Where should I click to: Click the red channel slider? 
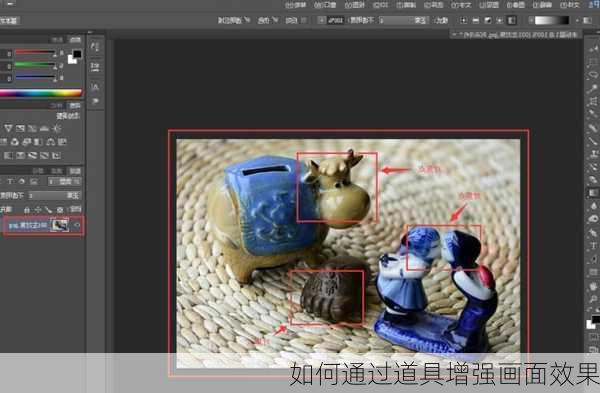[x=34, y=52]
